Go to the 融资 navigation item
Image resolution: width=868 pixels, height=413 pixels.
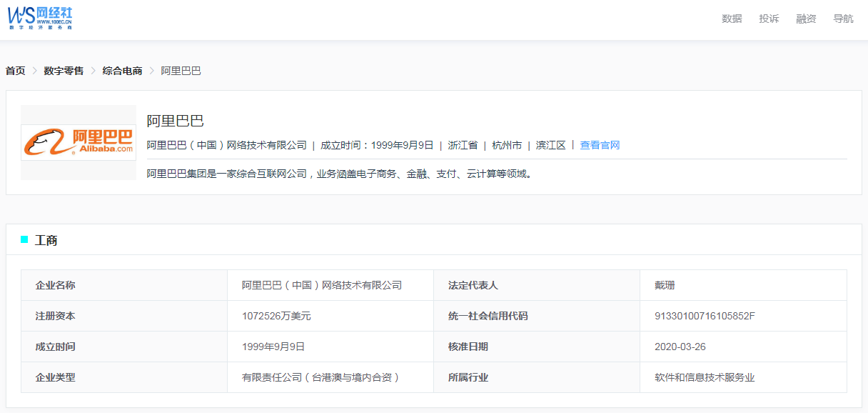coord(806,19)
